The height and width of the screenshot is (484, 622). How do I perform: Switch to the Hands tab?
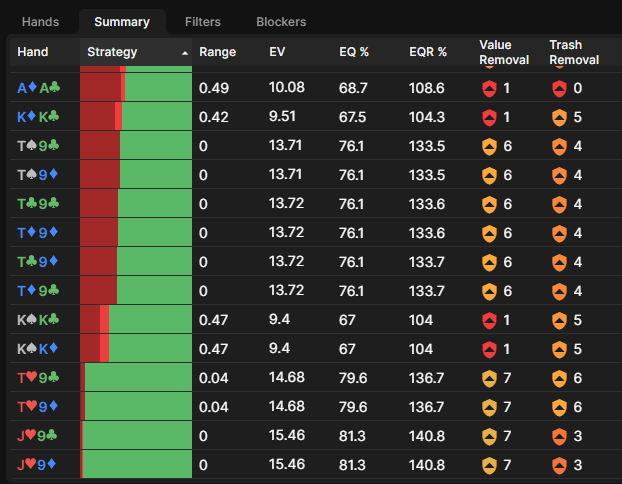pos(40,21)
